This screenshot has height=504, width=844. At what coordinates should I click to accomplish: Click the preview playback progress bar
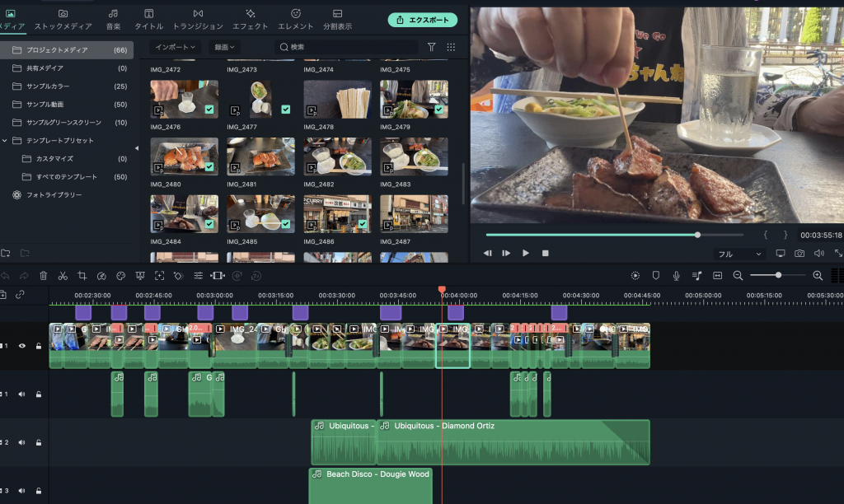click(x=614, y=235)
